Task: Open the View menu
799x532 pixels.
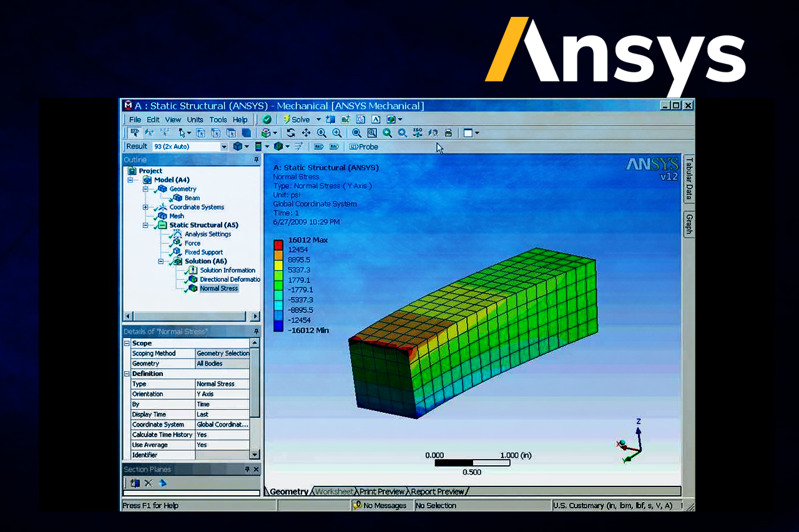Action: (x=173, y=120)
